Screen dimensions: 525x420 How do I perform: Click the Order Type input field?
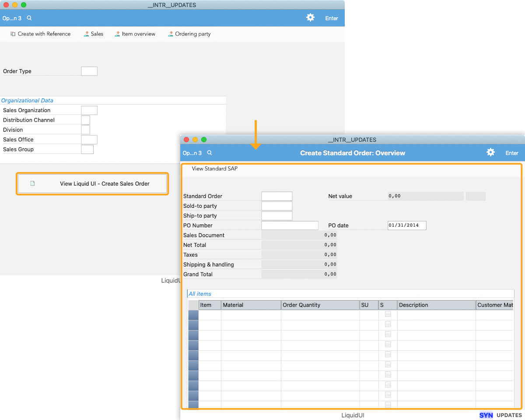click(x=89, y=71)
